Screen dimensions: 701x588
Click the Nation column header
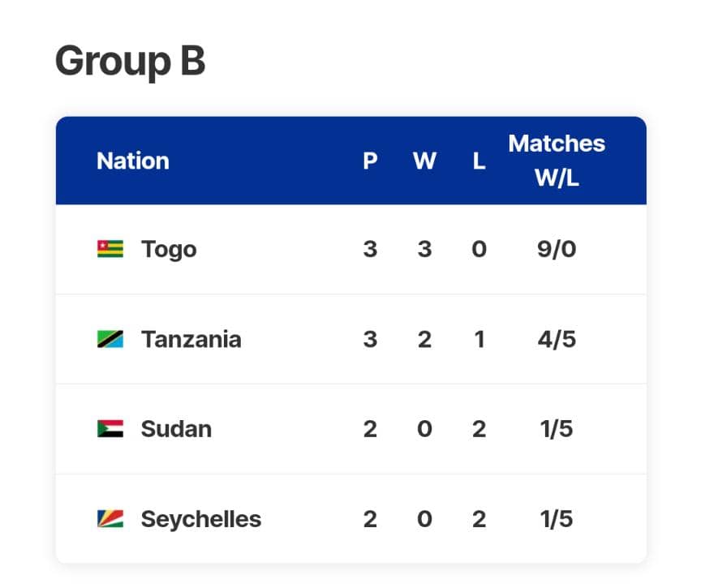[x=133, y=161]
